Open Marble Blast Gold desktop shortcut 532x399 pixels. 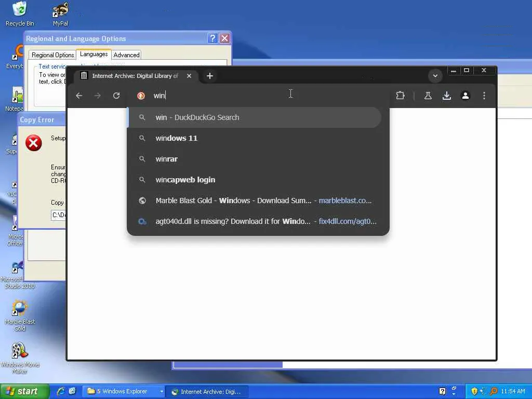click(x=20, y=315)
